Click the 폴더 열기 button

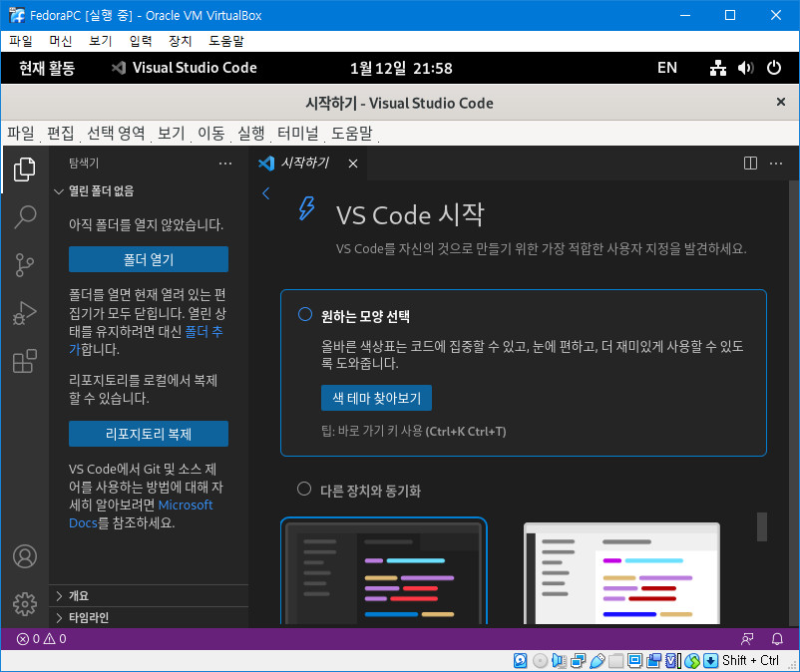[149, 259]
